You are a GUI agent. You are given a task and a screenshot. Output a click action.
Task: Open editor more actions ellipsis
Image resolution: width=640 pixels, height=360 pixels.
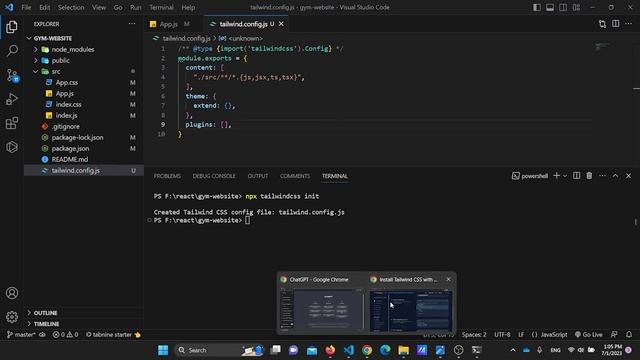tap(629, 24)
